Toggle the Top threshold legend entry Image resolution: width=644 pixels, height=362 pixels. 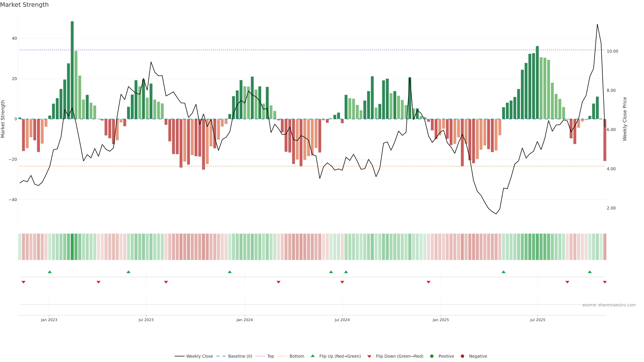(270, 356)
